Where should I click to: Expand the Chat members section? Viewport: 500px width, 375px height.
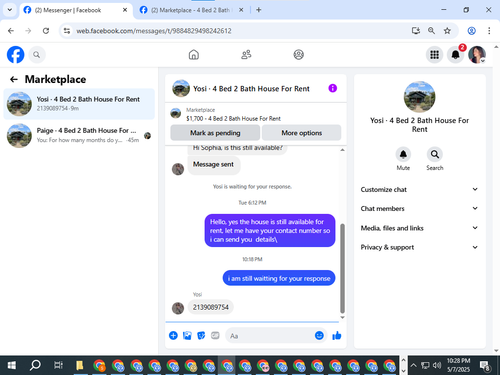point(419,209)
